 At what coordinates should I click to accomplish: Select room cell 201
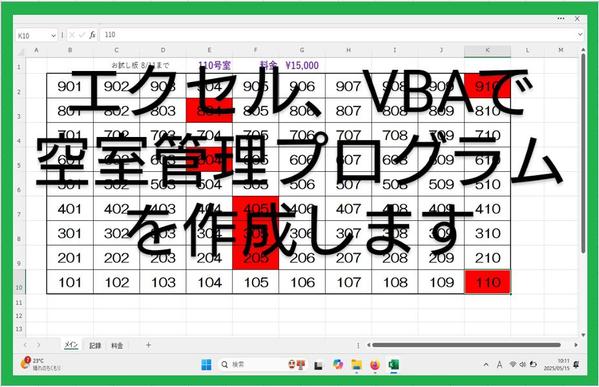(x=70, y=258)
